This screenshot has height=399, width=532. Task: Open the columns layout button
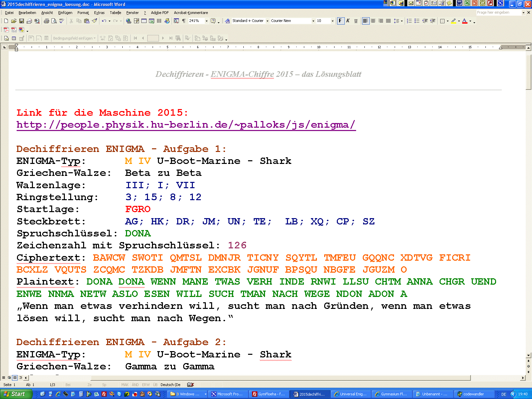[x=159, y=21]
